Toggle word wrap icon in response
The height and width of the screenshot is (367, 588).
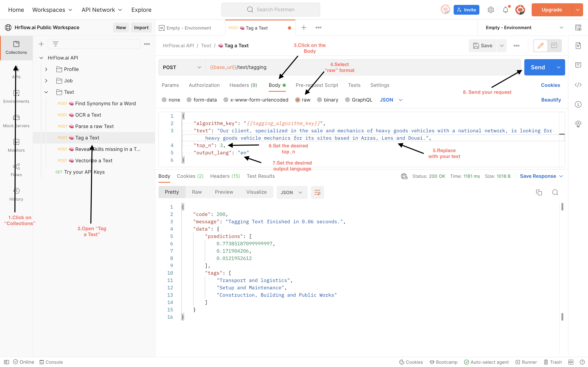click(x=317, y=192)
